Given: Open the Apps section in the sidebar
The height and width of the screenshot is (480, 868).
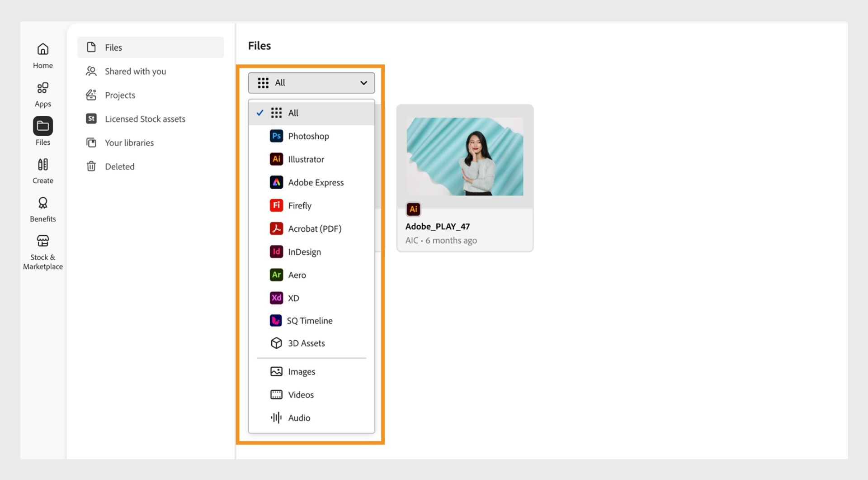Looking at the screenshot, I should click(42, 94).
